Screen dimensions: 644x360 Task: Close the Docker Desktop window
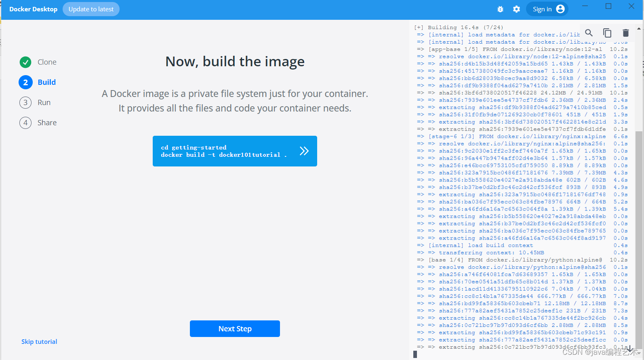pyautogui.click(x=631, y=6)
